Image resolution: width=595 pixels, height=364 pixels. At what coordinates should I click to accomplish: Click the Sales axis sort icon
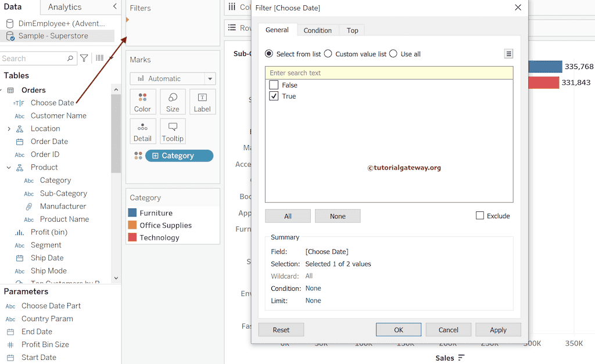tap(461, 358)
